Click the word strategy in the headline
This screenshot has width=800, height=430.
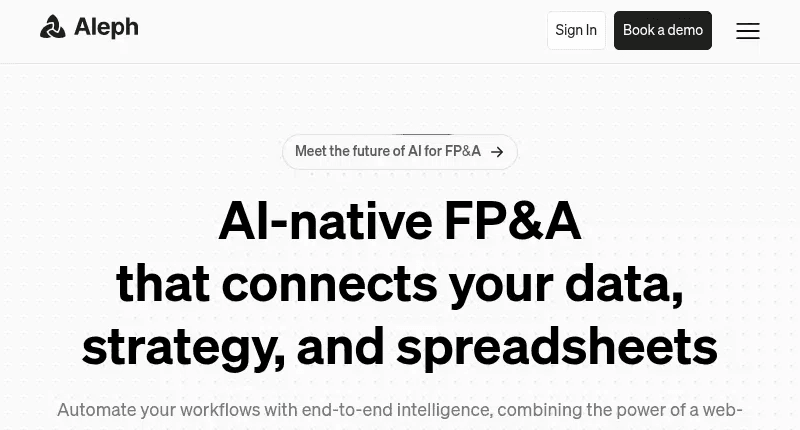pyautogui.click(x=176, y=347)
